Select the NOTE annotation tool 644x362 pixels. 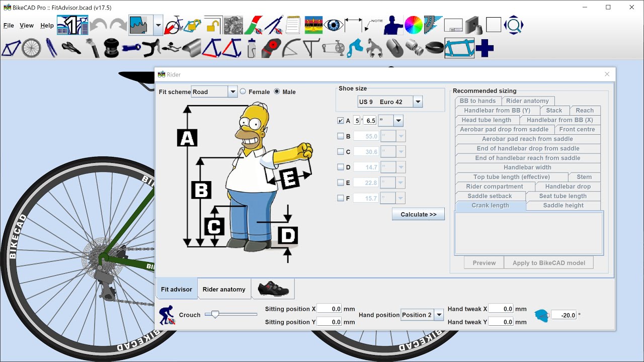(373, 25)
